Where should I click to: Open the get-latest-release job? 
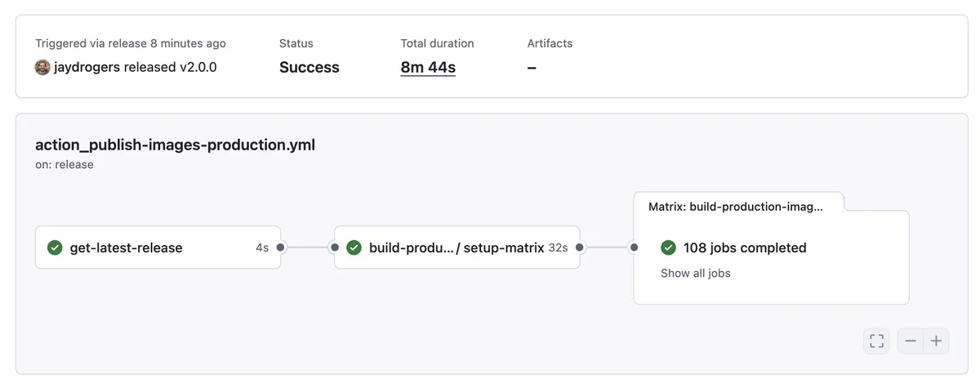pos(158,248)
